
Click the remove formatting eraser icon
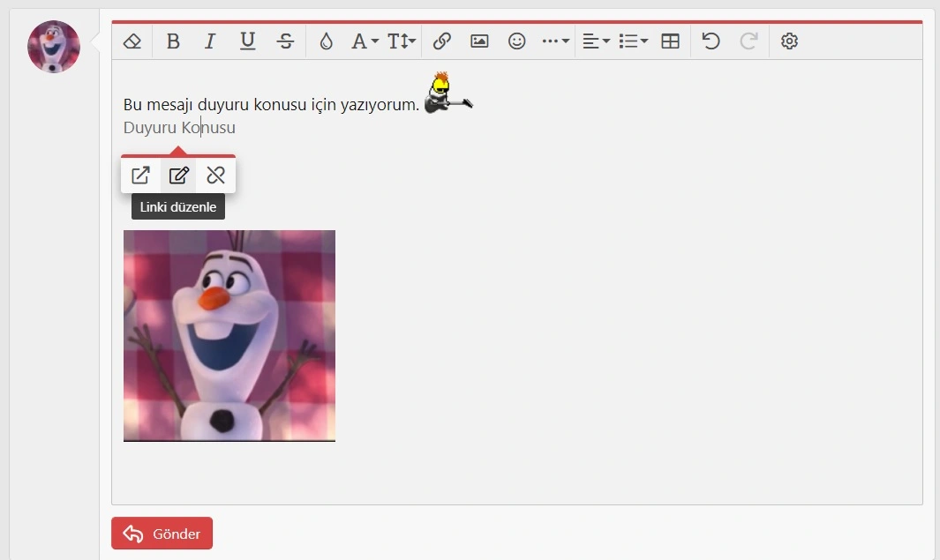pos(132,41)
